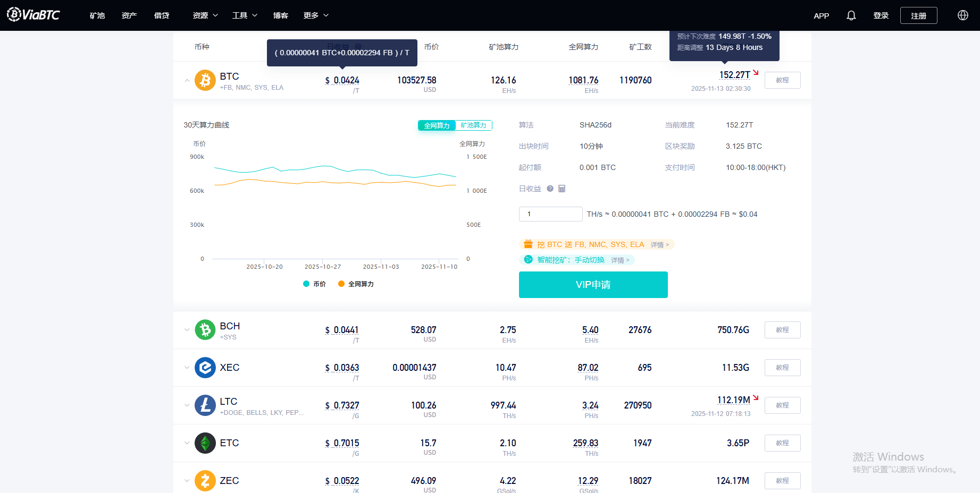Click the daily earnings help question mark
This screenshot has width=980, height=493.
point(550,189)
